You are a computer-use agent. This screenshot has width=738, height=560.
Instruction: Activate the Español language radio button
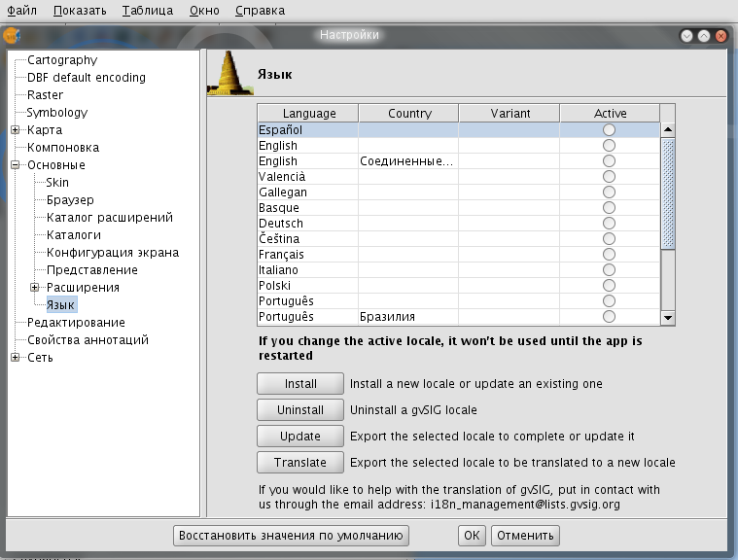(609, 130)
